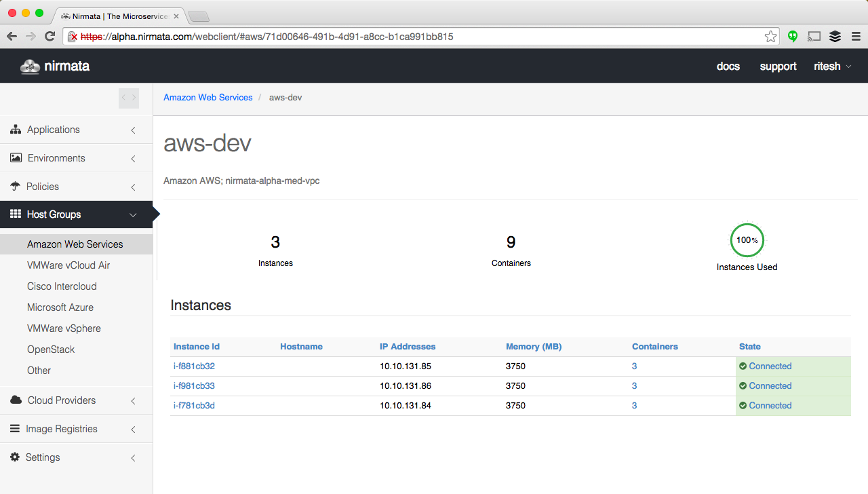The width and height of the screenshot is (868, 494).
Task: Expand the Environments menu chevron
Action: coord(134,159)
